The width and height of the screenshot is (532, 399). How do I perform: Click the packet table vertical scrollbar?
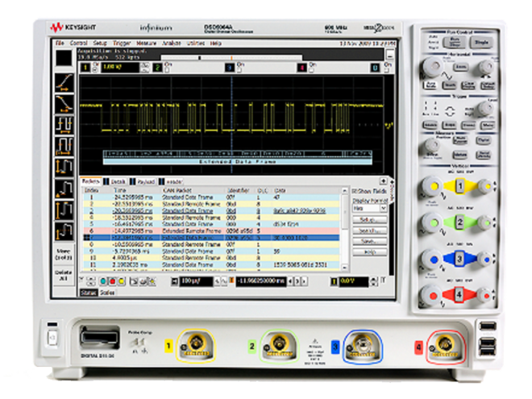(x=345, y=230)
